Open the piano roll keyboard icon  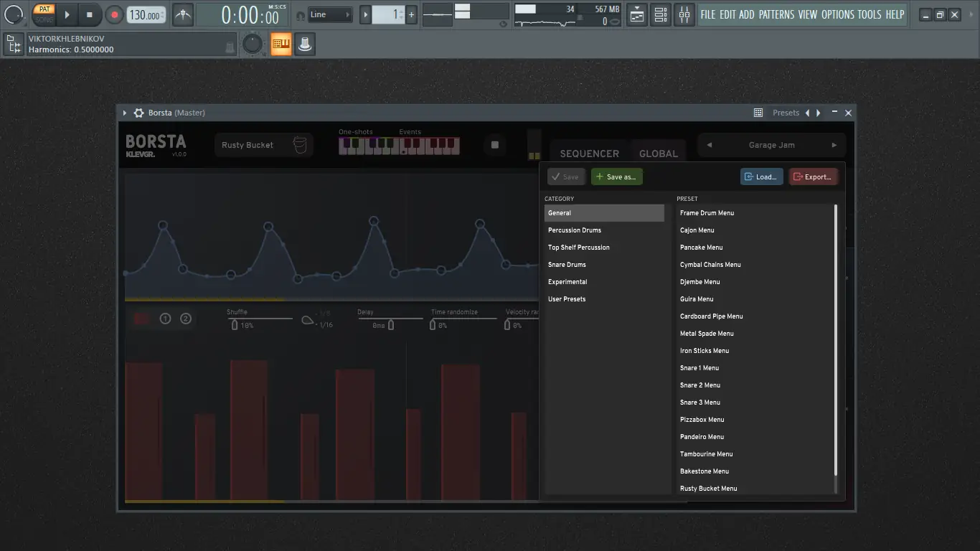[281, 44]
